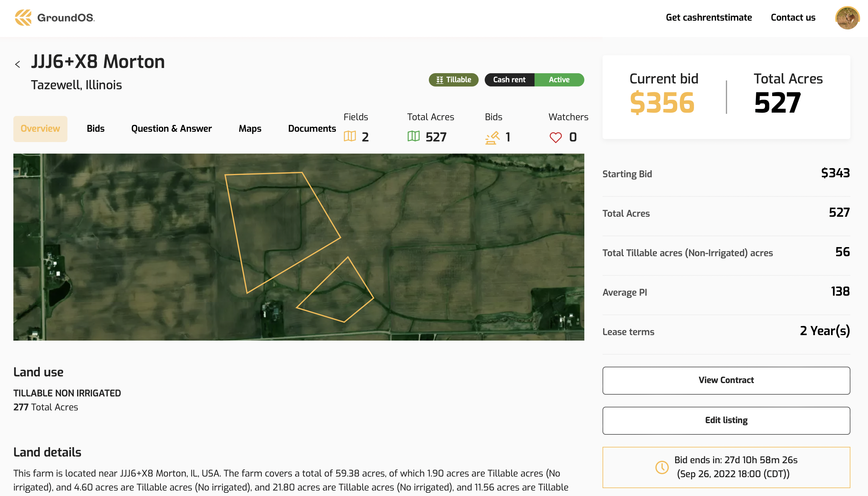This screenshot has height=496, width=868.
Task: Select the Maps tab
Action: [x=250, y=129]
